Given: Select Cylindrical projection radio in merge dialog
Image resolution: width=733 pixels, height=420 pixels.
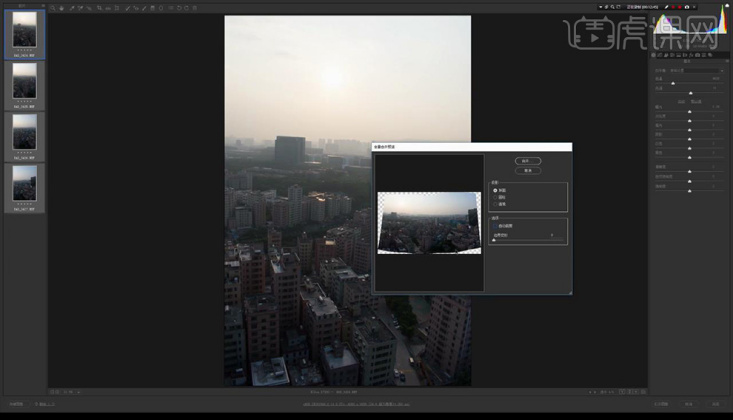Looking at the screenshot, I should 495,197.
